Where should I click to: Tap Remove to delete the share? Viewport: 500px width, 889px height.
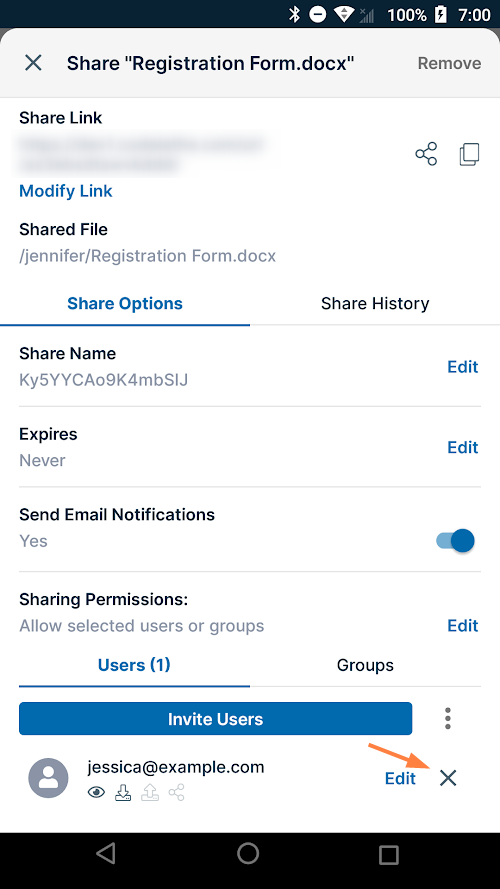(x=450, y=63)
